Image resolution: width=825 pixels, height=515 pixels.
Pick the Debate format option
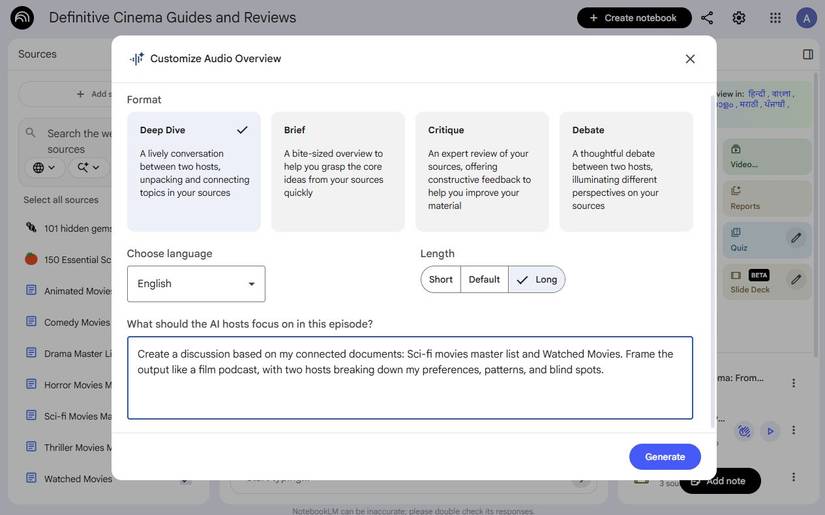point(626,171)
